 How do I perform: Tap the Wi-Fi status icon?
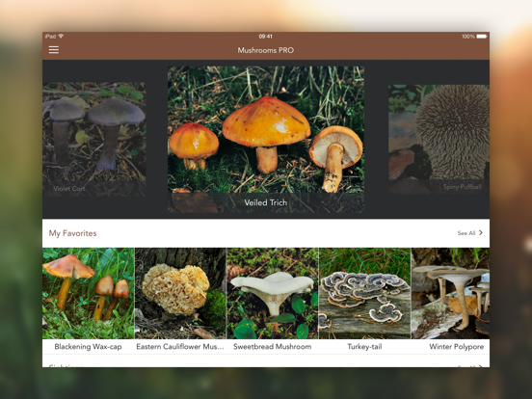tap(61, 36)
